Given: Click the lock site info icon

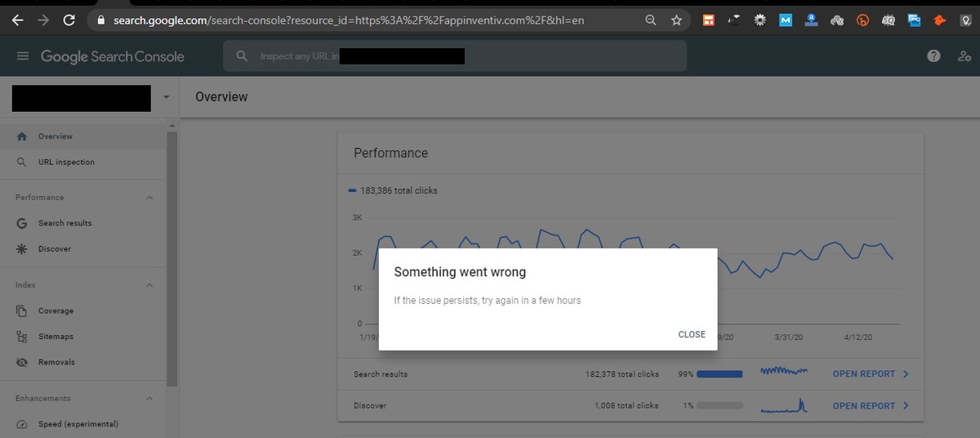Looking at the screenshot, I should pyautogui.click(x=101, y=20).
